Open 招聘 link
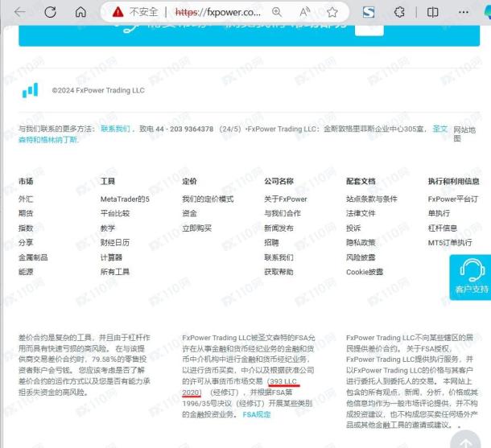This screenshot has height=448, width=491. pos(271,242)
